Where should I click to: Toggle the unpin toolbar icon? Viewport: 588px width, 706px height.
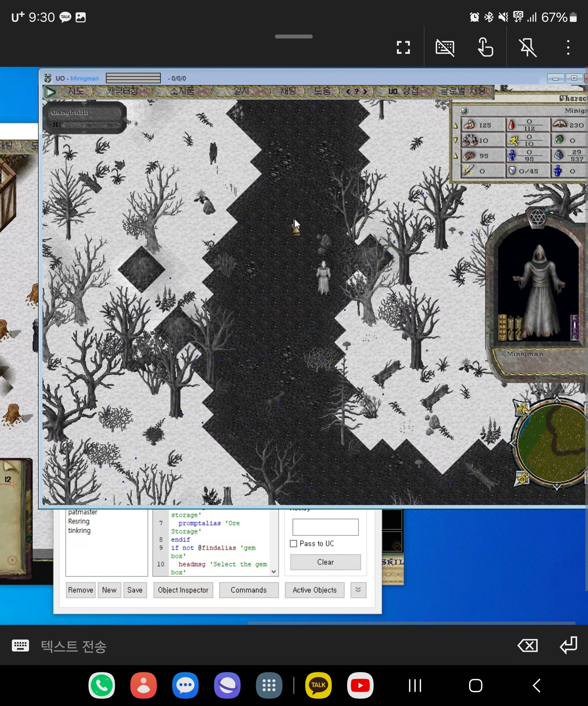click(528, 47)
